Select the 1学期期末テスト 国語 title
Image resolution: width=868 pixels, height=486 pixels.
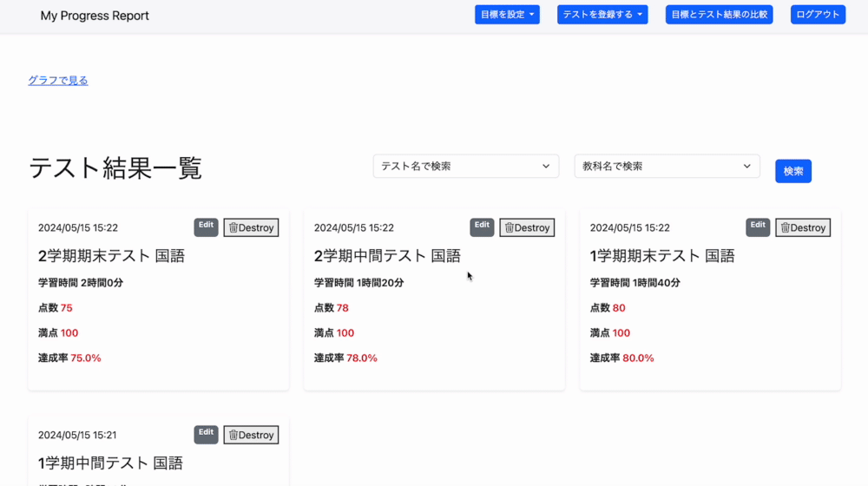click(662, 256)
